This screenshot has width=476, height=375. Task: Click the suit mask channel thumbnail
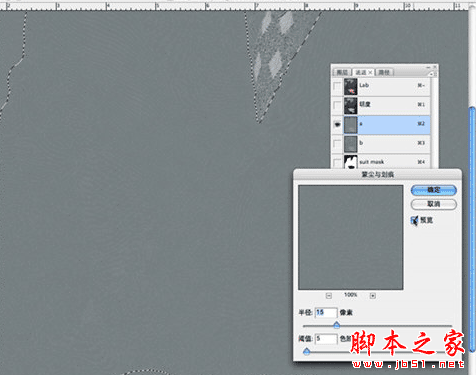coord(351,162)
